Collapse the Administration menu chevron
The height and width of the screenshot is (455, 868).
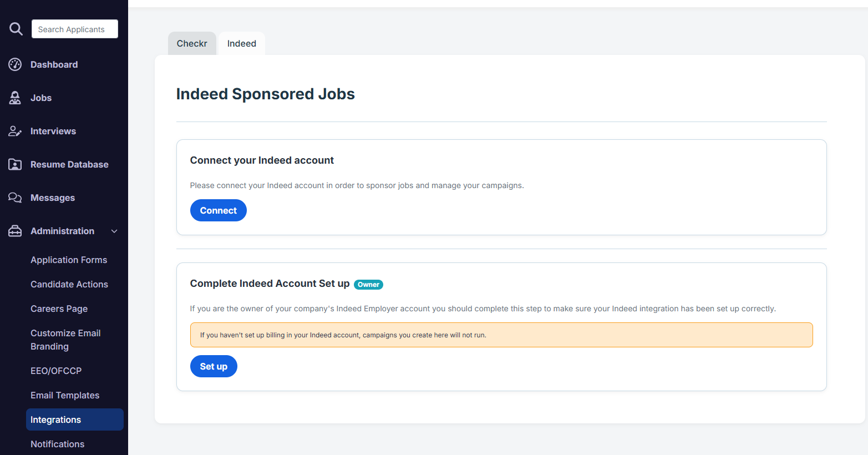click(114, 231)
